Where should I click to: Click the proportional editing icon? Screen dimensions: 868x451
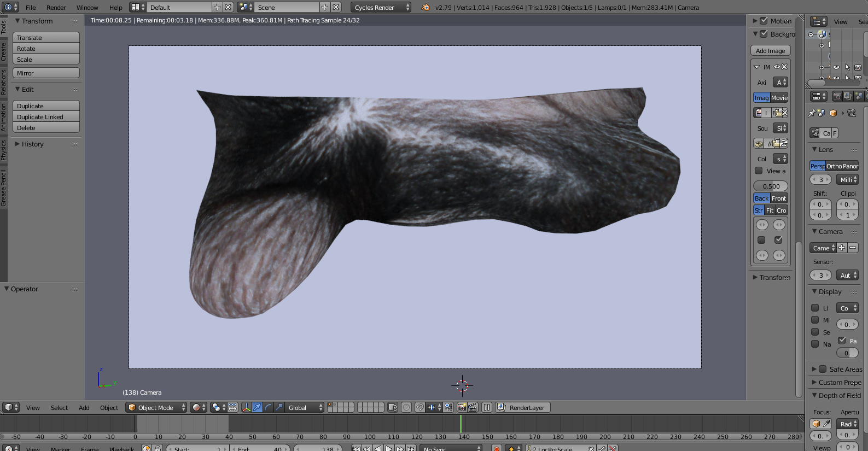[x=406, y=407]
